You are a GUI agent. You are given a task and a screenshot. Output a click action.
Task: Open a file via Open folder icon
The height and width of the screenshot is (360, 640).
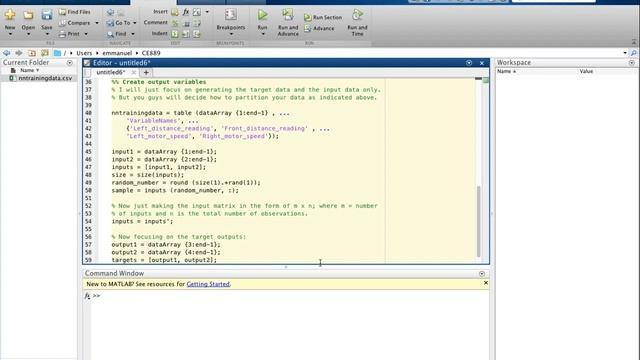click(x=28, y=15)
